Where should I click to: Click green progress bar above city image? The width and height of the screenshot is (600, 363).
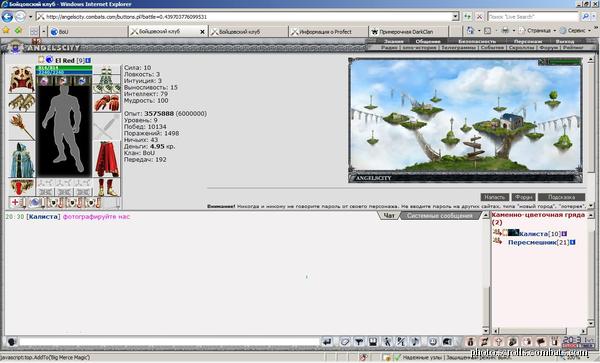564,62
